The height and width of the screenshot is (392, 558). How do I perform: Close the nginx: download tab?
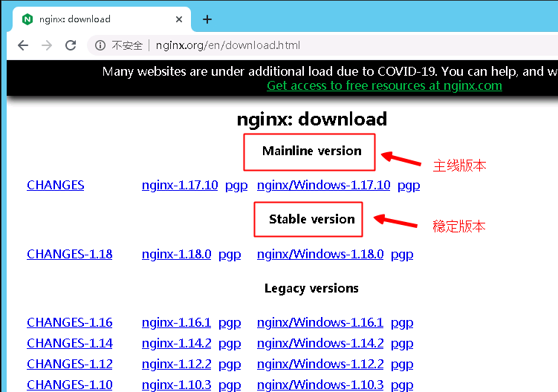tap(179, 19)
